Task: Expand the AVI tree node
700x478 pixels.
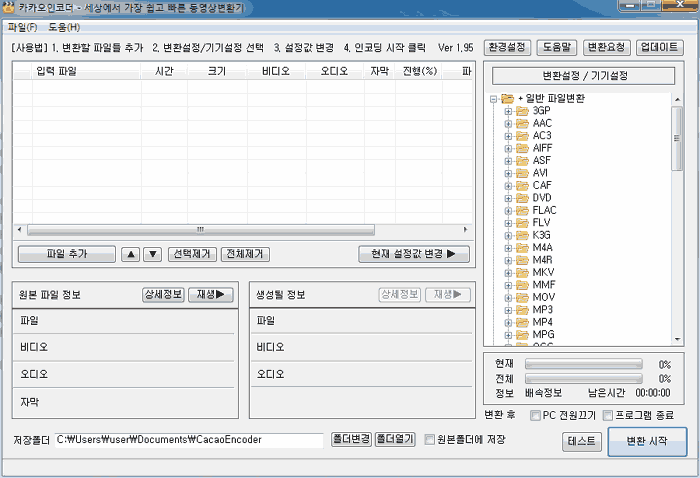Action: 508,174
